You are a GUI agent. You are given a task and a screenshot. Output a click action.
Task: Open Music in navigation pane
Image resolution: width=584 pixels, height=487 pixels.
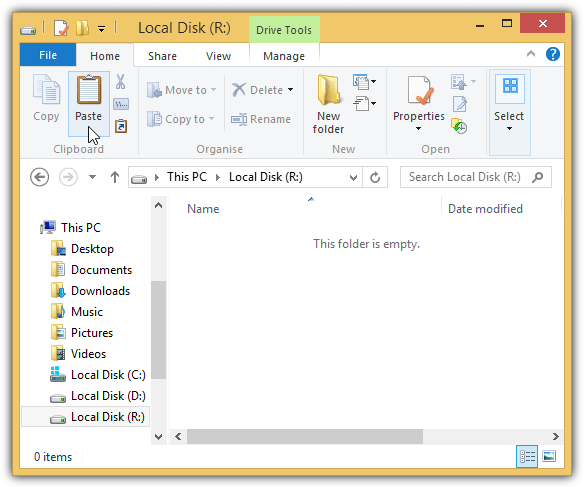87,312
